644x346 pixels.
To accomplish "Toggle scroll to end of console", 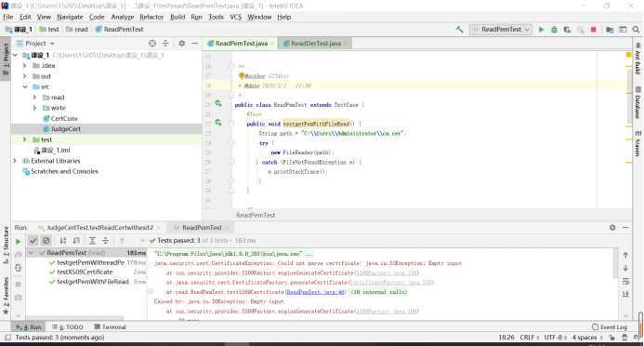I will coord(625,294).
